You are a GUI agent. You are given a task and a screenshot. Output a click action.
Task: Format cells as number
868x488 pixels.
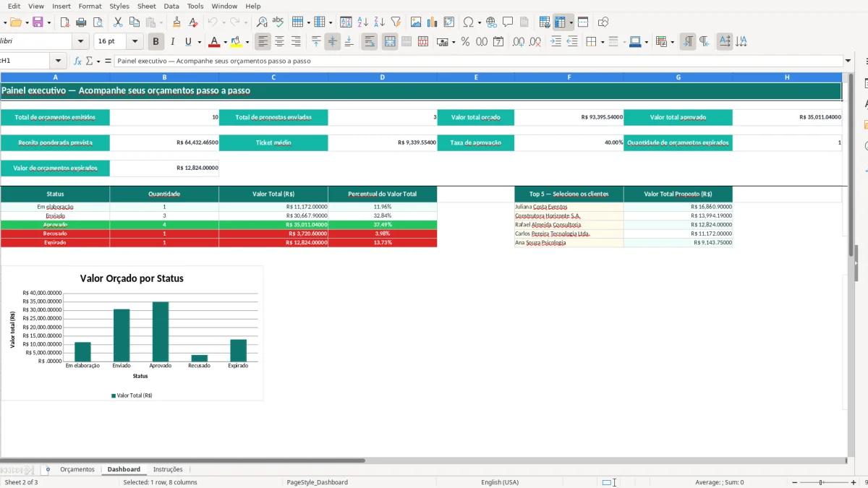tap(482, 42)
